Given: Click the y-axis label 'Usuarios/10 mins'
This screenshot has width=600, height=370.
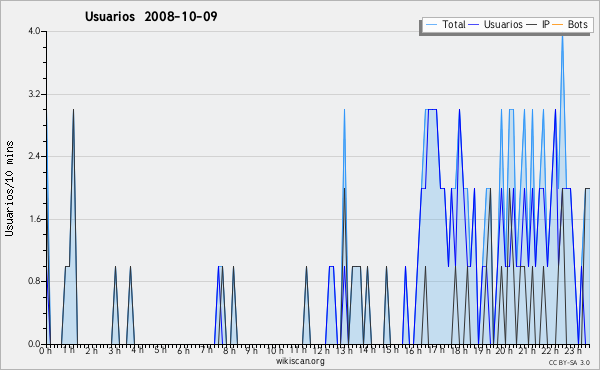Looking at the screenshot, I should [9, 188].
